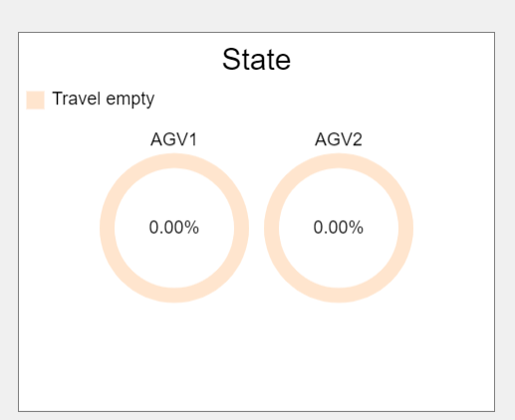The image size is (515, 420).
Task: Click empty panel space left of AGV1 donut
Action: point(59,228)
